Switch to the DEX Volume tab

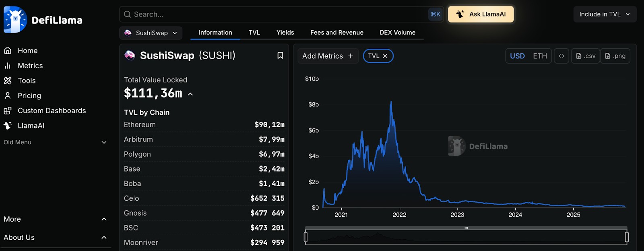(397, 33)
